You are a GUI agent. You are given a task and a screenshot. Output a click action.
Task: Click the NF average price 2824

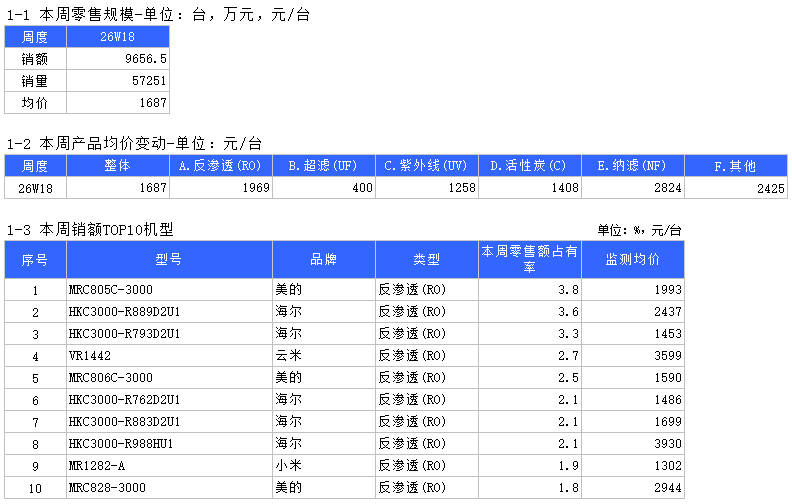(668, 188)
